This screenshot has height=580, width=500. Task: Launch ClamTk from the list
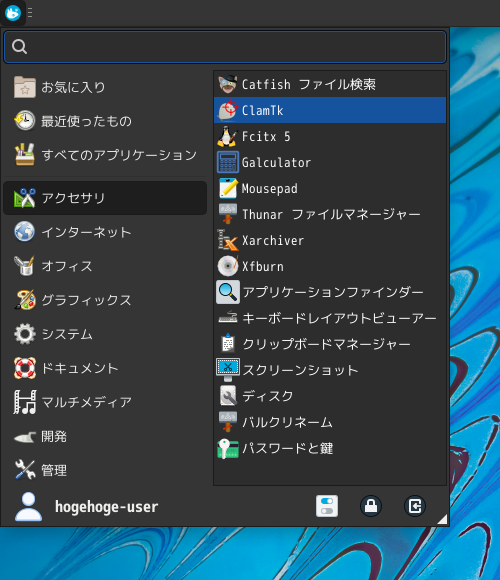[330, 110]
